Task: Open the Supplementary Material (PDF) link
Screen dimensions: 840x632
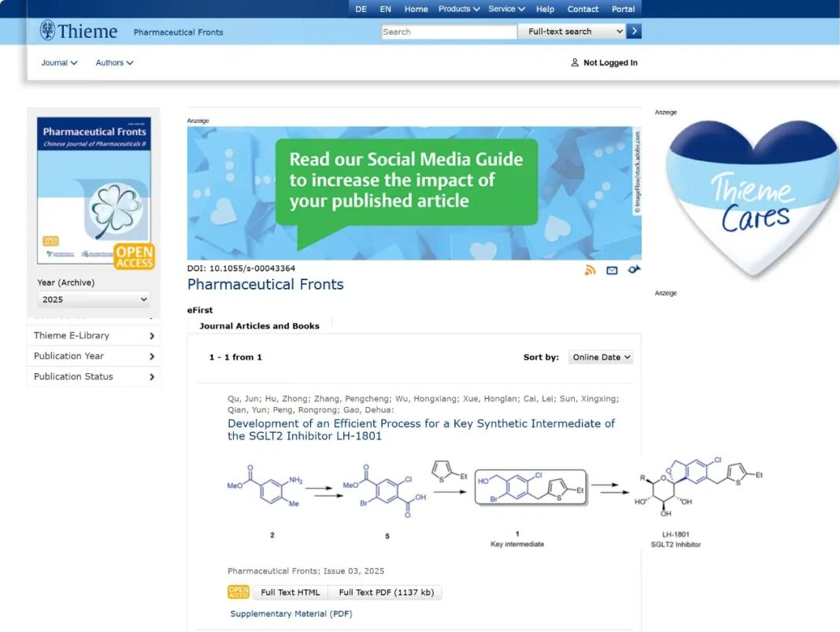Action: tap(290, 614)
